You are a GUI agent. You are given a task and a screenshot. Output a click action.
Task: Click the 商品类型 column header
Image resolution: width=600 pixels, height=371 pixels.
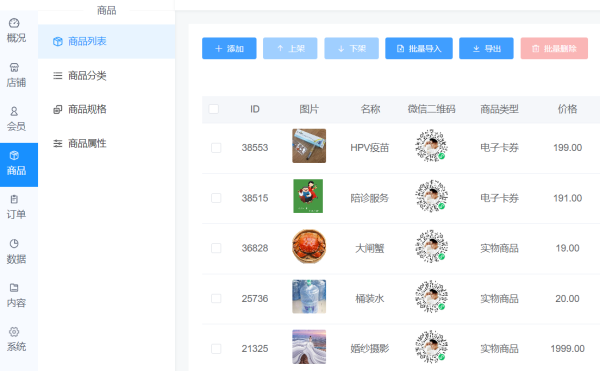point(499,109)
